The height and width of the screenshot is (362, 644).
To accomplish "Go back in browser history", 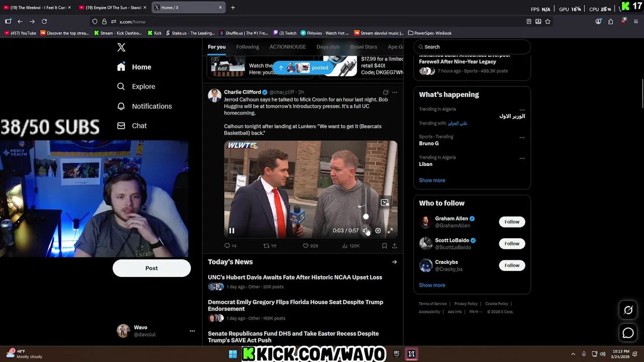I will click(20, 22).
